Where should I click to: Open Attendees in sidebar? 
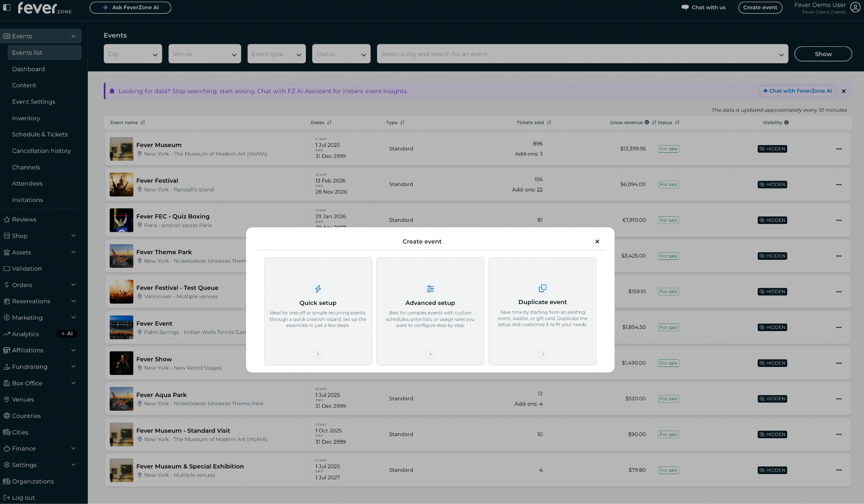[x=27, y=183]
